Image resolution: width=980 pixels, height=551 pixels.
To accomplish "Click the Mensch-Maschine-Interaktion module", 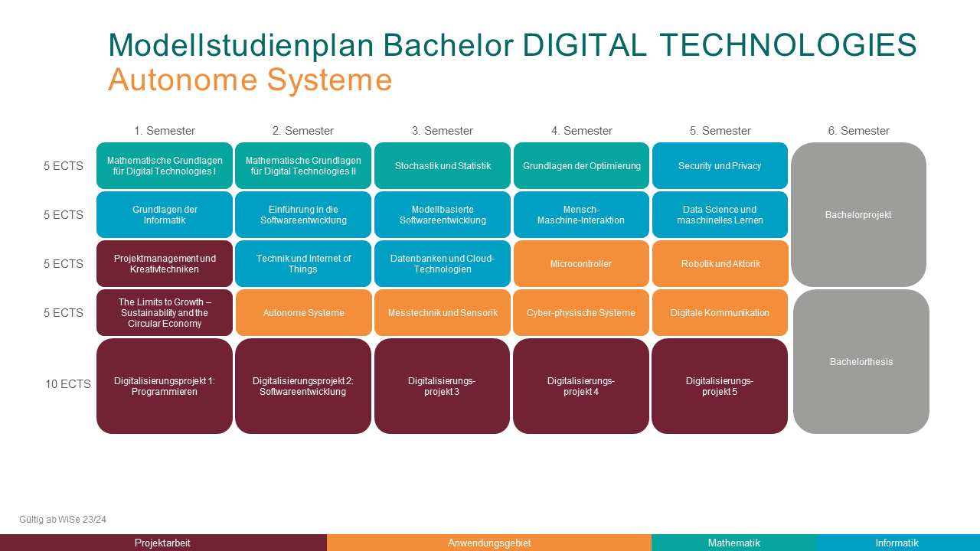I will pyautogui.click(x=581, y=214).
